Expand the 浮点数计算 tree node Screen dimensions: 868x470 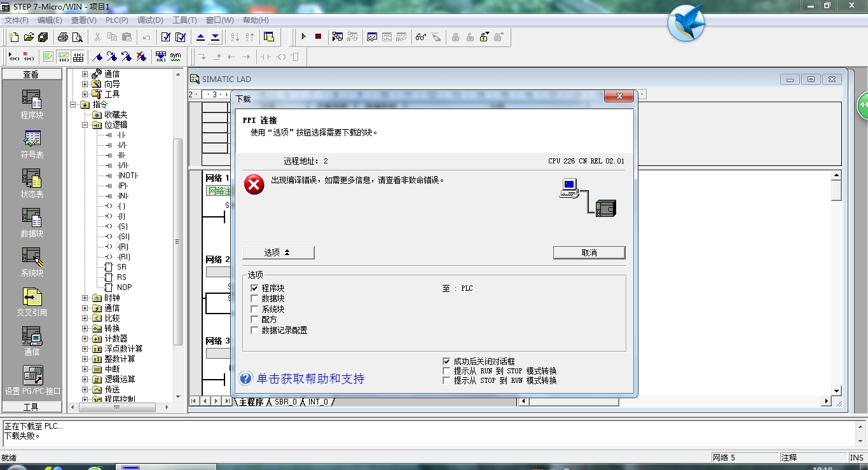coord(85,349)
